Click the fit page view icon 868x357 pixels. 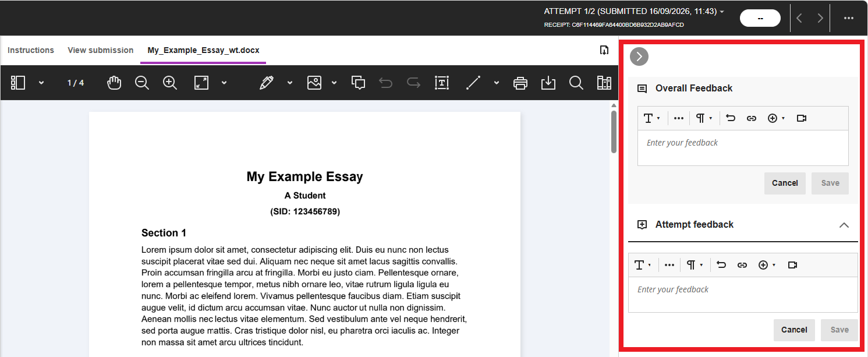pos(201,83)
